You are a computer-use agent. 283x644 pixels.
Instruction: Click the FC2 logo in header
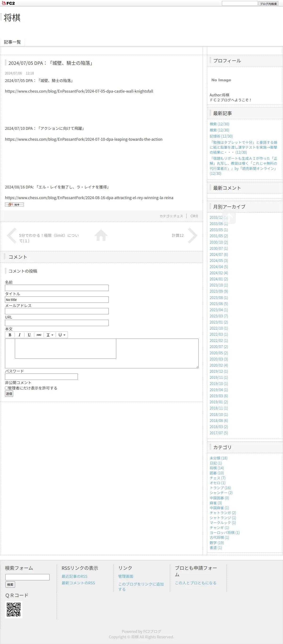click(x=8, y=3)
